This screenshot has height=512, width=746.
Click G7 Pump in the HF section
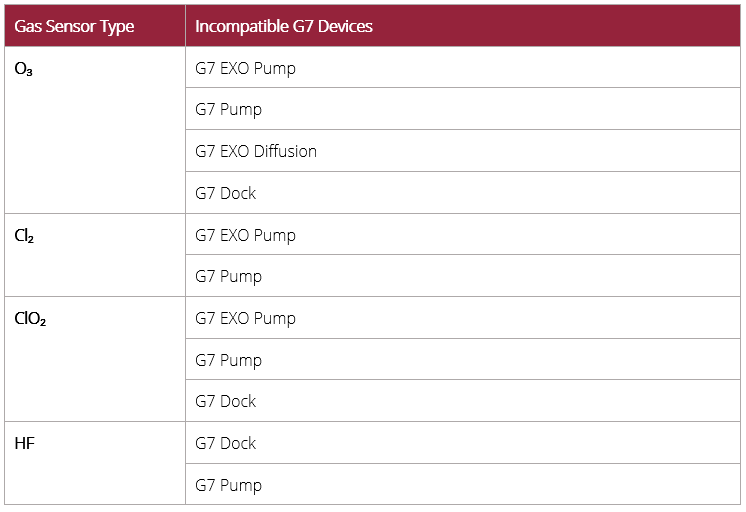(x=228, y=486)
